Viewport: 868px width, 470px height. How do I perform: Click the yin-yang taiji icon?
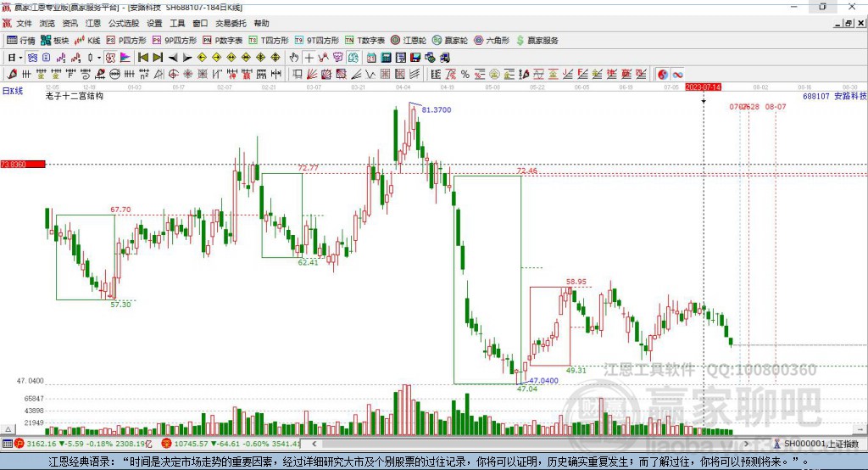(663, 74)
